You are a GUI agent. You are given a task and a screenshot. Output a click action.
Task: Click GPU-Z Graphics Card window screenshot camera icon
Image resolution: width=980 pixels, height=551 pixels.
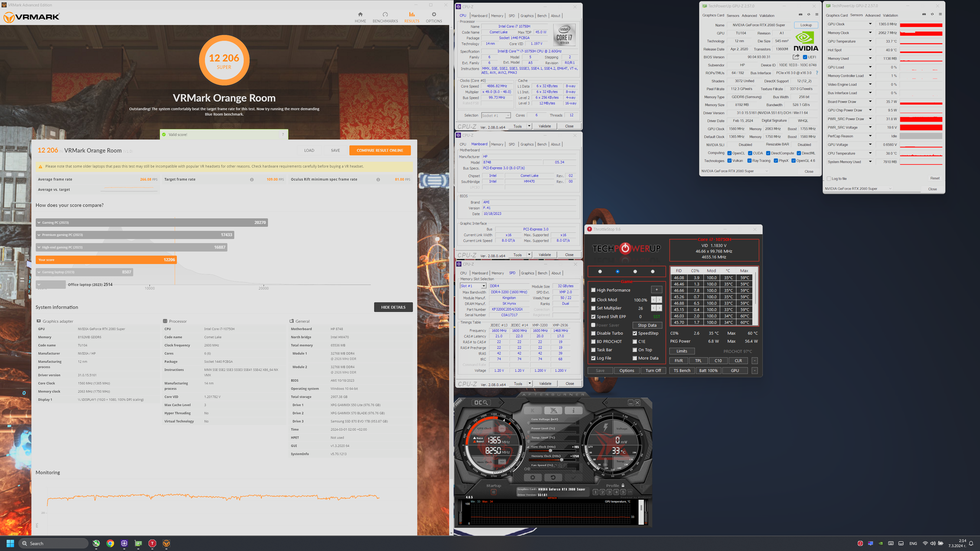point(800,15)
